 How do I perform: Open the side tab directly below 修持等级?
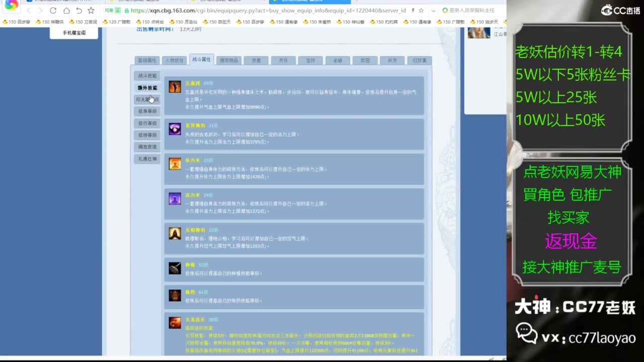point(147,147)
